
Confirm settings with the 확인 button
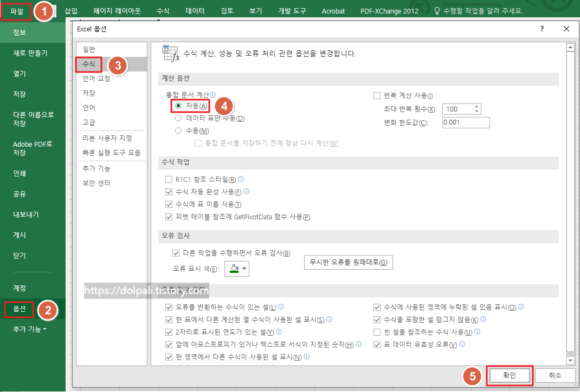click(509, 375)
